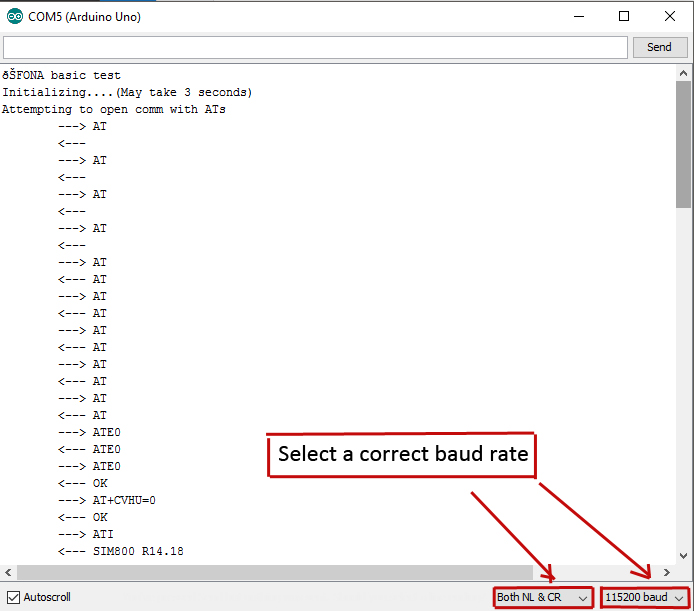Click the 'Select a correct baud rate' annotation
The height and width of the screenshot is (611, 694).
(402, 454)
